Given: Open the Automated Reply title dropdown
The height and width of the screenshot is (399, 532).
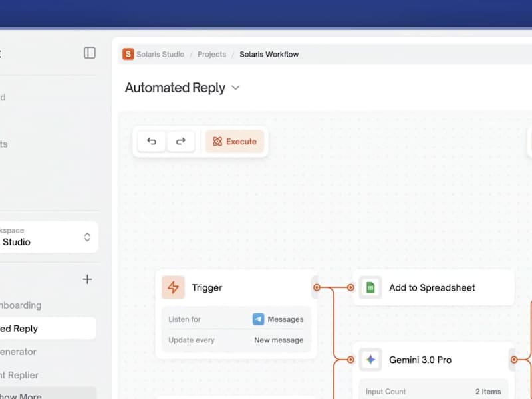Looking at the screenshot, I should [x=235, y=88].
